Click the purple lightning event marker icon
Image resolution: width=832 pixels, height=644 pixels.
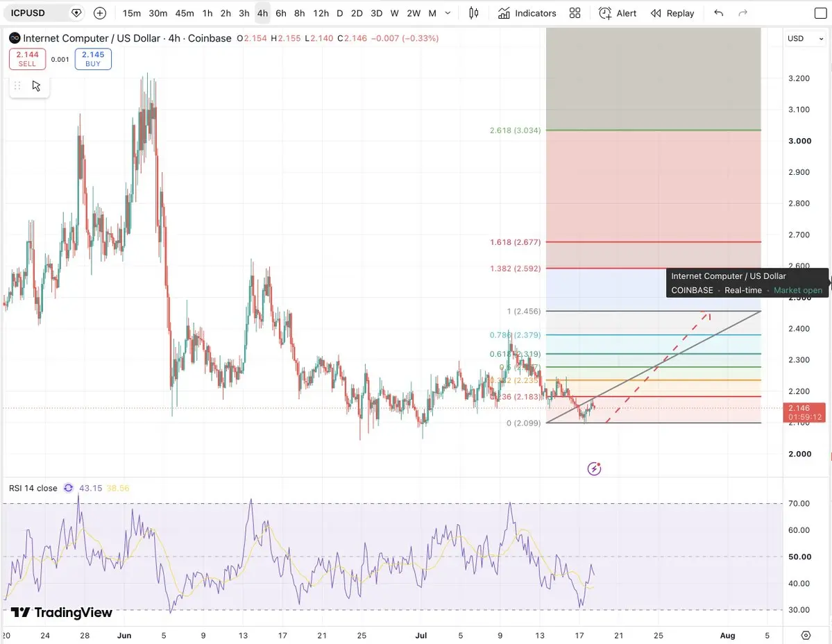(x=594, y=468)
